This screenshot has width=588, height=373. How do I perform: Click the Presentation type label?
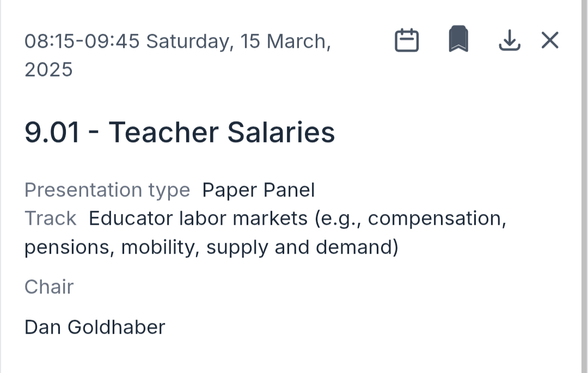coord(107,190)
